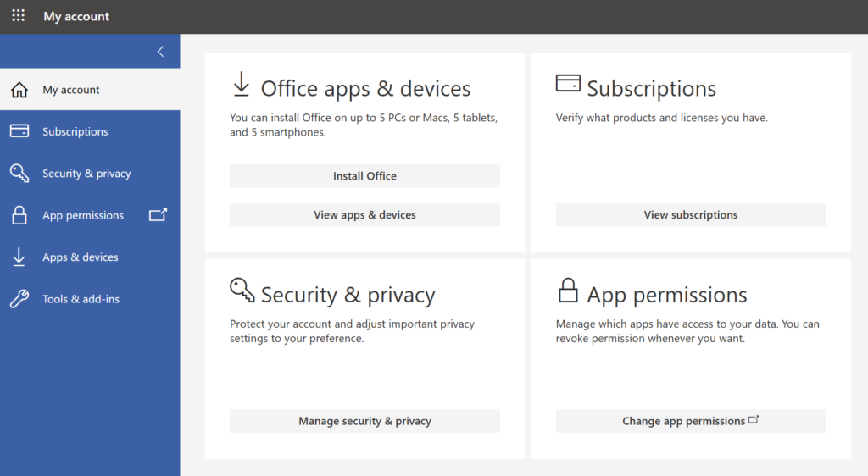Click the card icon beside sidebar Subscriptions
This screenshot has width=868, height=476.
(x=19, y=131)
